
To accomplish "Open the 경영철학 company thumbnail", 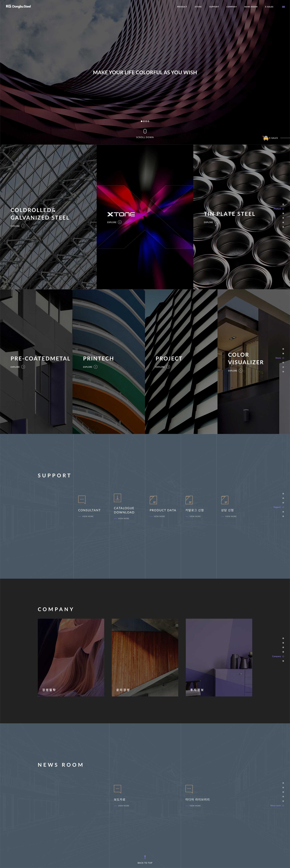I will (x=71, y=657).
